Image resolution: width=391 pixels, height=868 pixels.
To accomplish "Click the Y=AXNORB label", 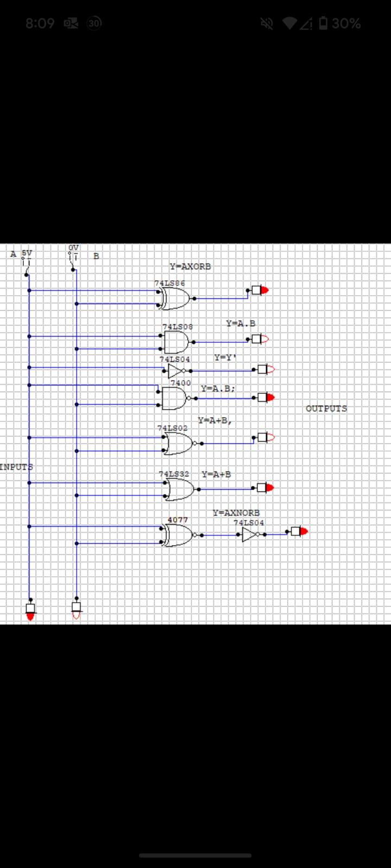I will 236,513.
